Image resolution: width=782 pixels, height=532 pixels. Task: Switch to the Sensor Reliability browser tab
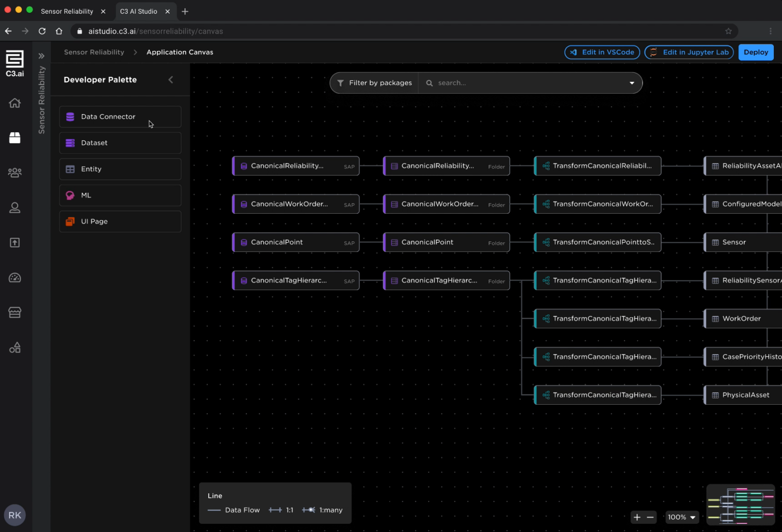67,11
